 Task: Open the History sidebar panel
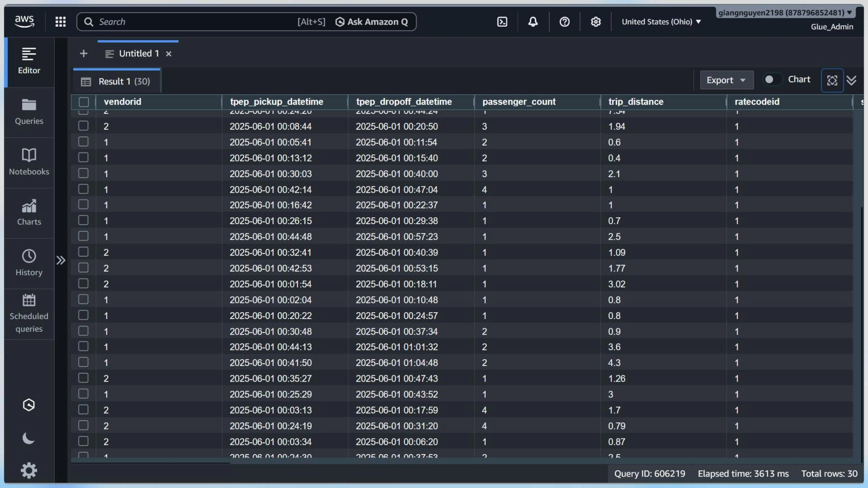[x=29, y=263]
